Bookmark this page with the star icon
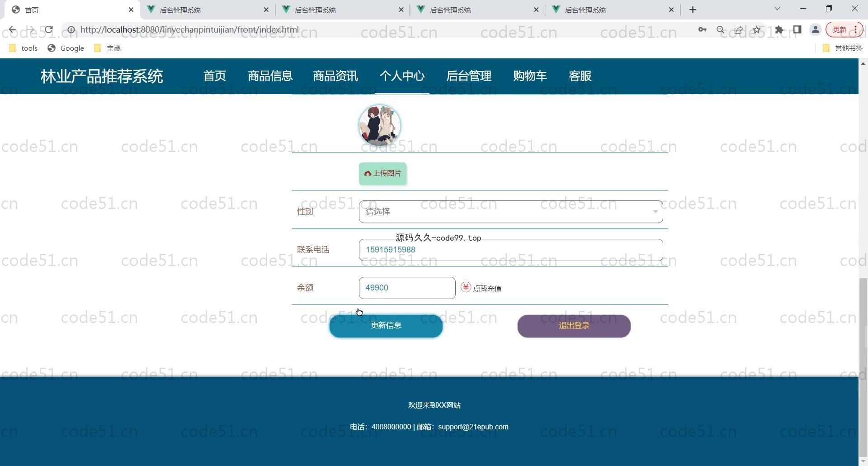Screen dimensions: 868x466 pyautogui.click(x=757, y=30)
